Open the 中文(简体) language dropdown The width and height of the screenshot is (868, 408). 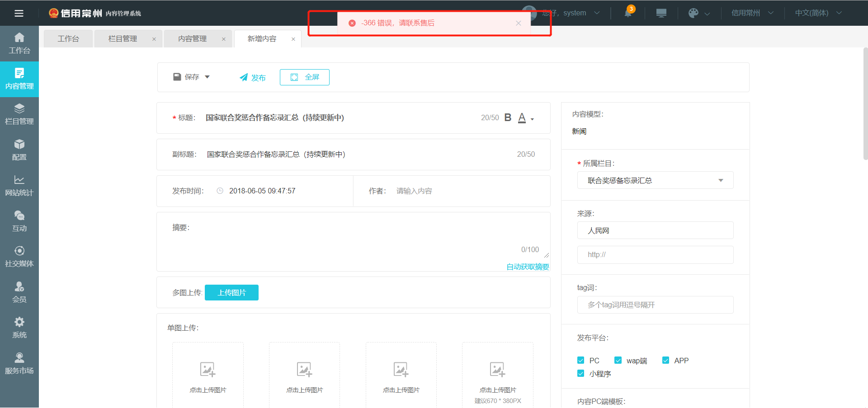pyautogui.click(x=818, y=13)
